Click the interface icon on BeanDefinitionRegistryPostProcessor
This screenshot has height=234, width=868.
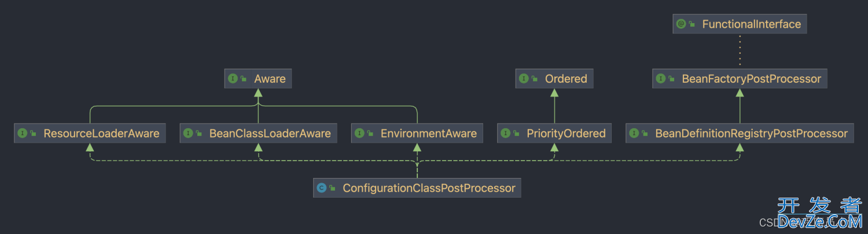coord(634,133)
